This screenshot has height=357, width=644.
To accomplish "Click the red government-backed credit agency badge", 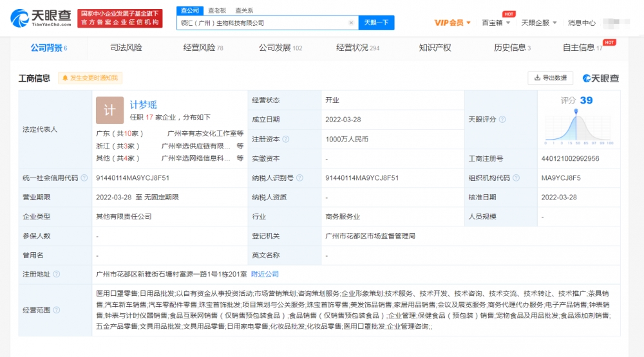I will pyautogui.click(x=120, y=19).
